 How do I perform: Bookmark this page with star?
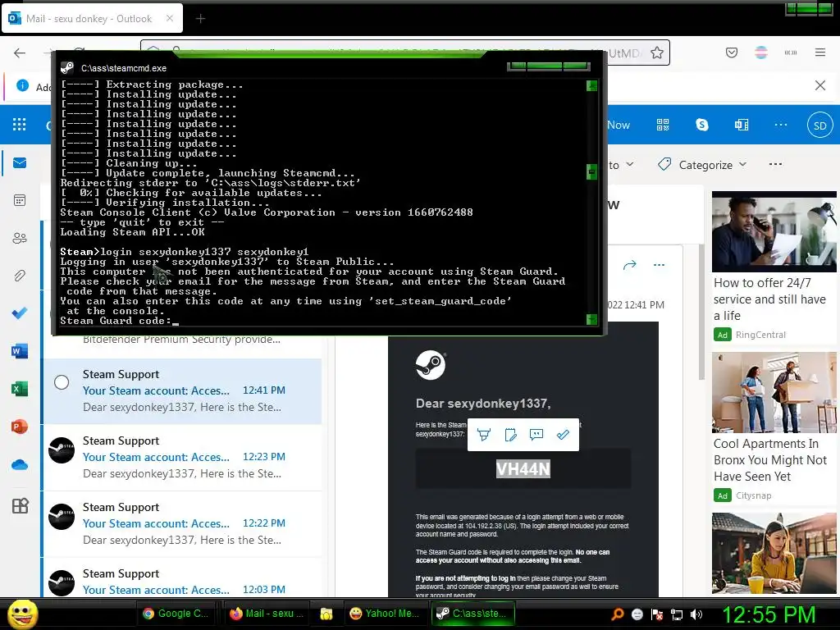point(657,52)
